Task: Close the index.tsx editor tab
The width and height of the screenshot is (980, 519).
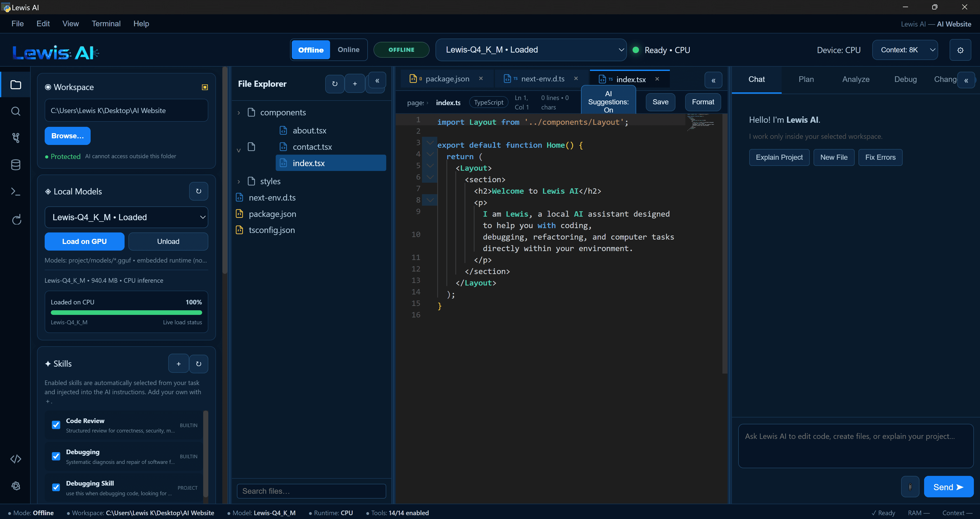Action: click(x=657, y=79)
